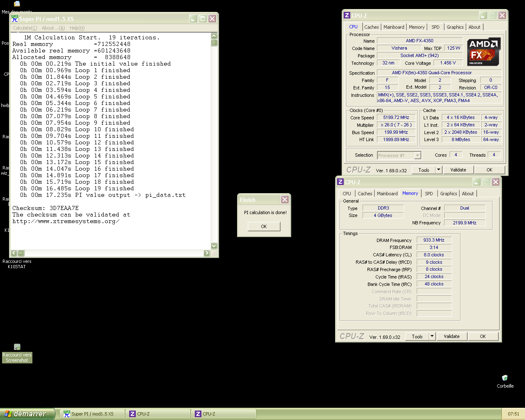Screen dimensions: 525x420
Task: Click OK in the Finish dialog
Action: coord(264,226)
